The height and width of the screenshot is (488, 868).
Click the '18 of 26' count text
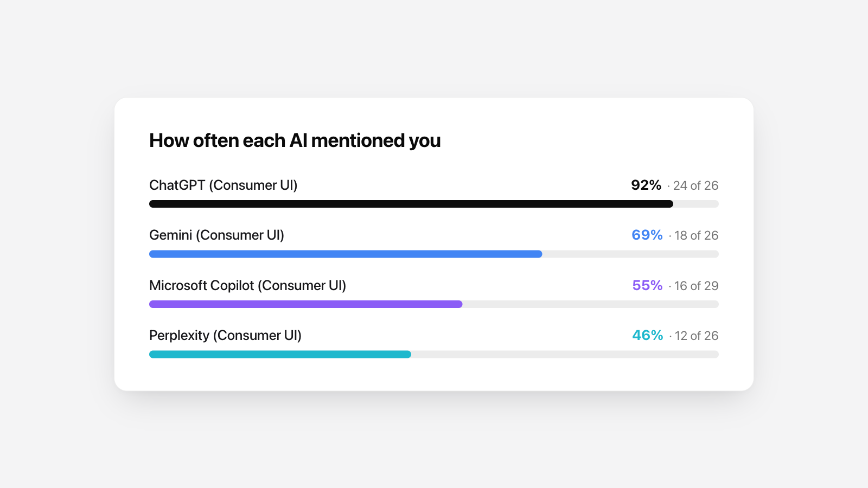(x=697, y=236)
